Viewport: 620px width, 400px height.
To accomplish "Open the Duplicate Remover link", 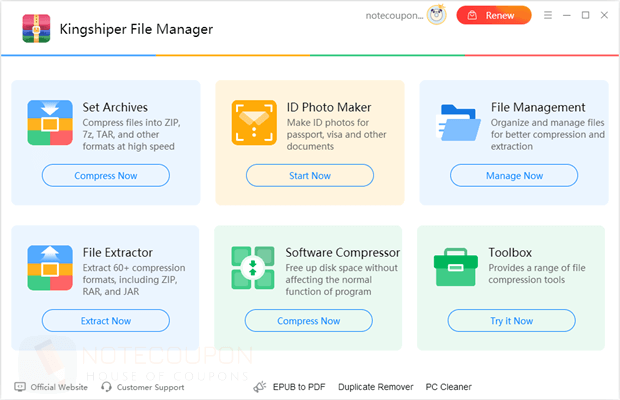I will coord(376,387).
